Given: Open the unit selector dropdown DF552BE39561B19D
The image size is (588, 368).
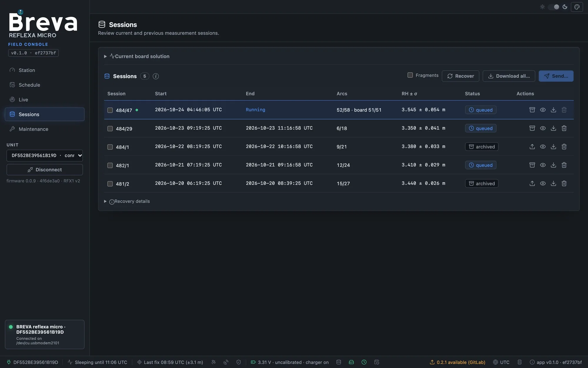Looking at the screenshot, I should [45, 155].
